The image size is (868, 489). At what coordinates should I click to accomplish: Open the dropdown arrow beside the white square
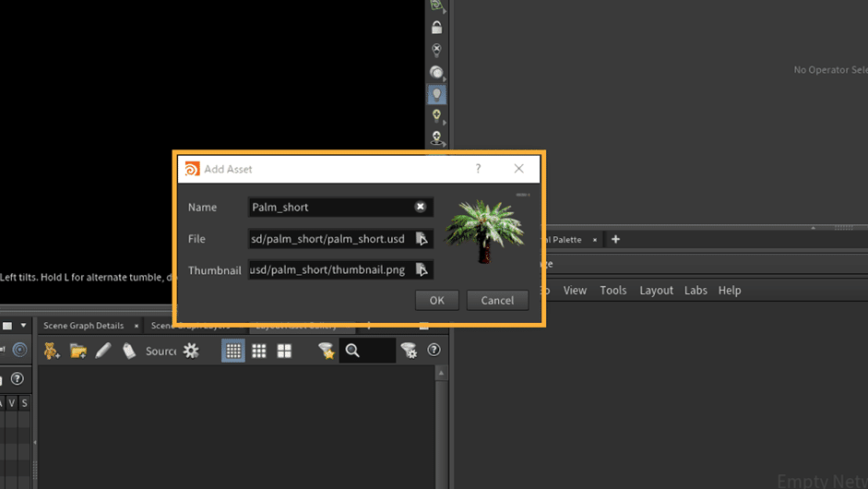[23, 326]
